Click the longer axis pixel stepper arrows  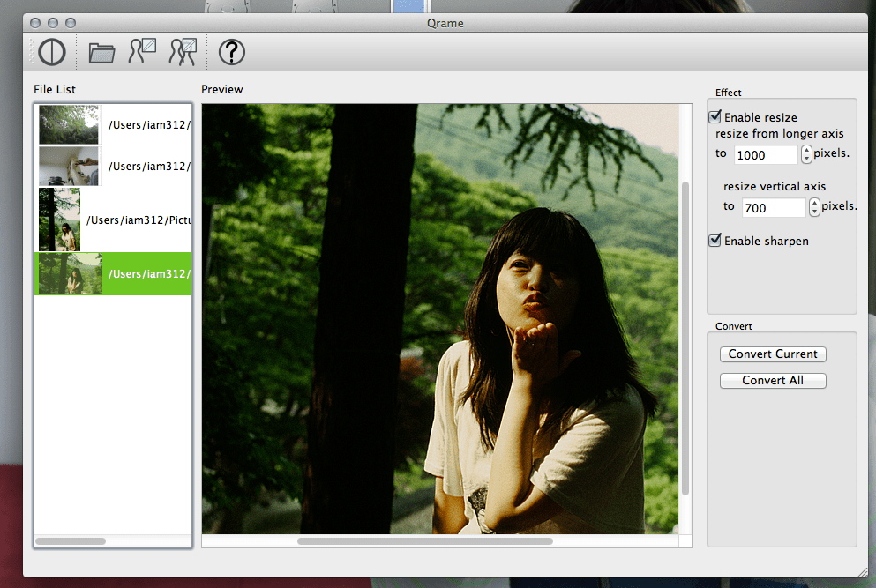806,154
